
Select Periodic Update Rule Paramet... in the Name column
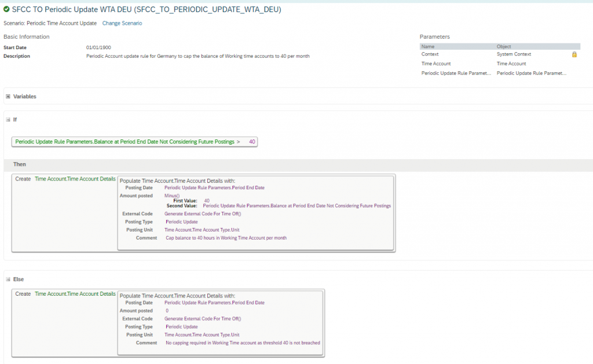tap(456, 73)
